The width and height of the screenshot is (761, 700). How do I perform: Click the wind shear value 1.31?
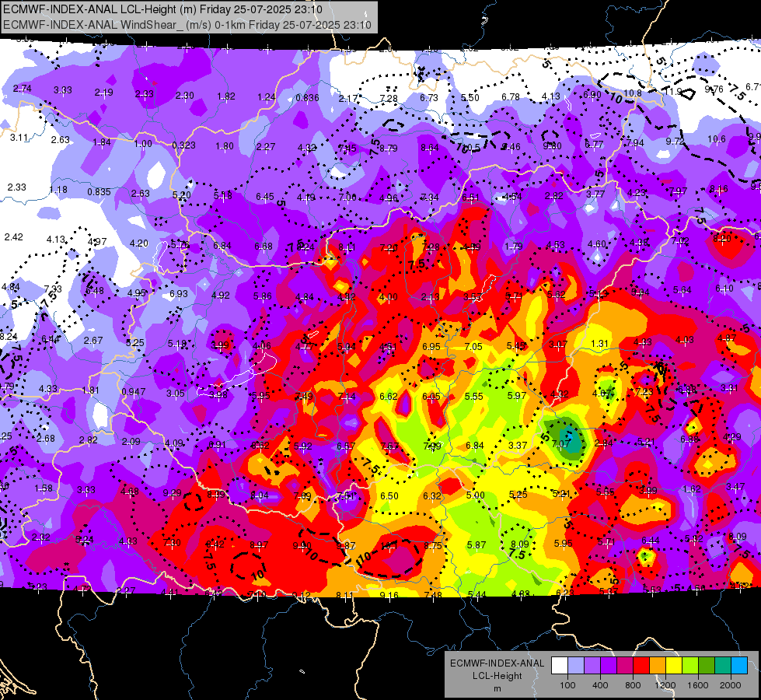[600, 344]
